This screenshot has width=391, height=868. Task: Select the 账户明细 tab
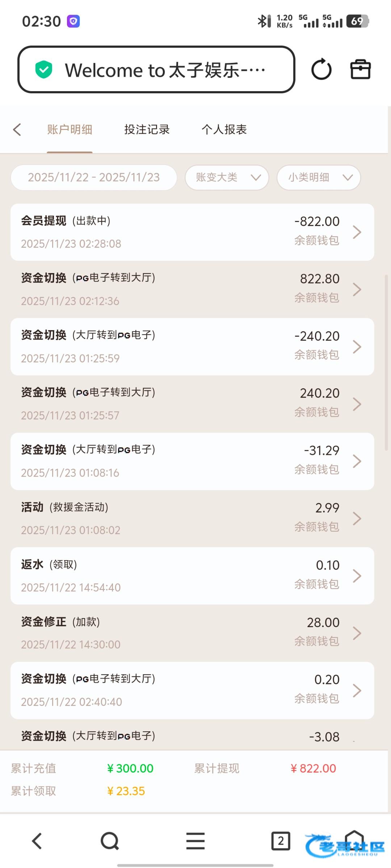pos(70,129)
